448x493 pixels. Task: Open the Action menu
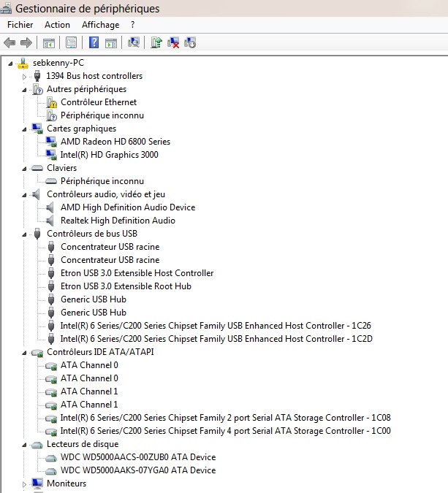pos(57,25)
